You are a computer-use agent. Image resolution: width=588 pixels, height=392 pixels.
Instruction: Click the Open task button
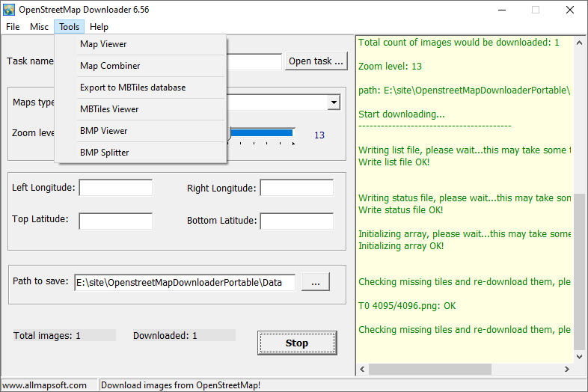(x=316, y=61)
